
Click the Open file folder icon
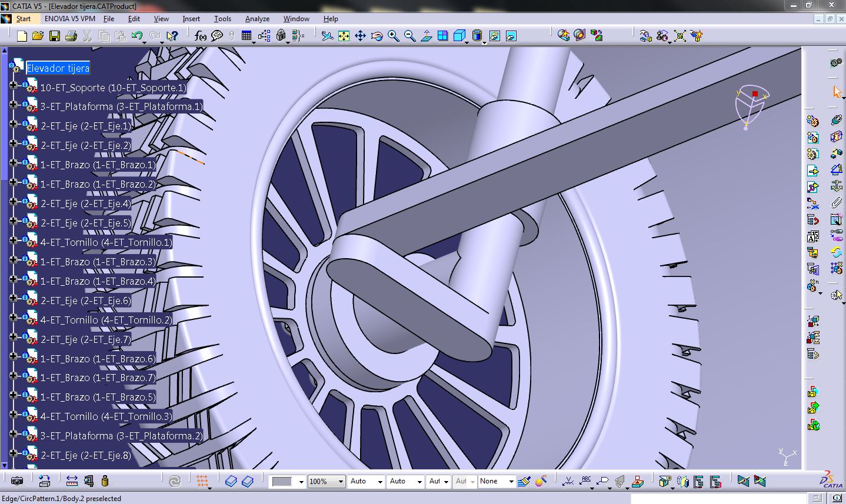38,36
